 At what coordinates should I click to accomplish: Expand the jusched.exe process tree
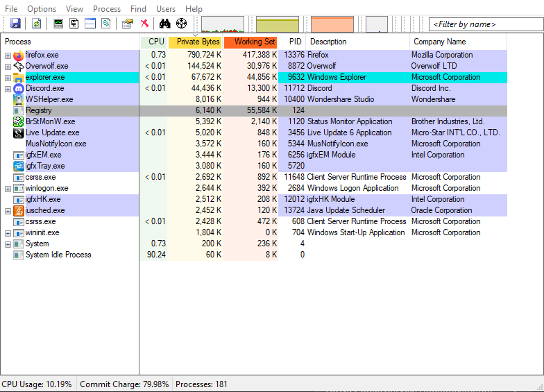click(8, 211)
